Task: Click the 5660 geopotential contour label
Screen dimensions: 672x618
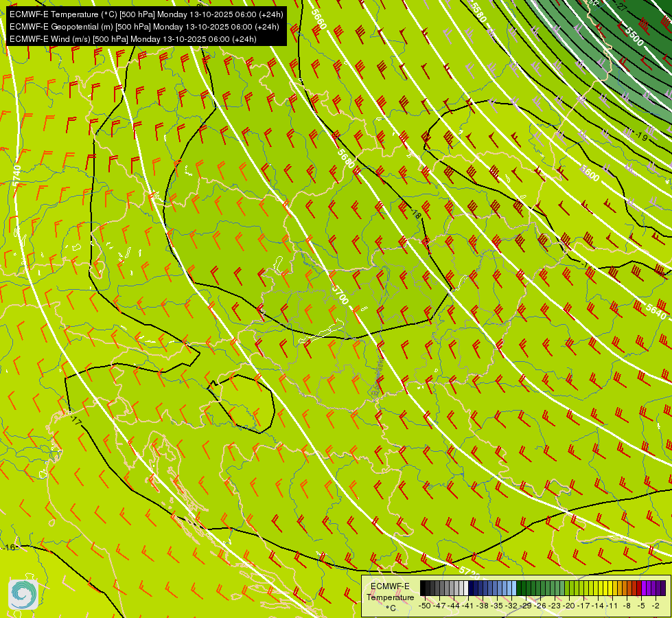Action: tap(319, 19)
